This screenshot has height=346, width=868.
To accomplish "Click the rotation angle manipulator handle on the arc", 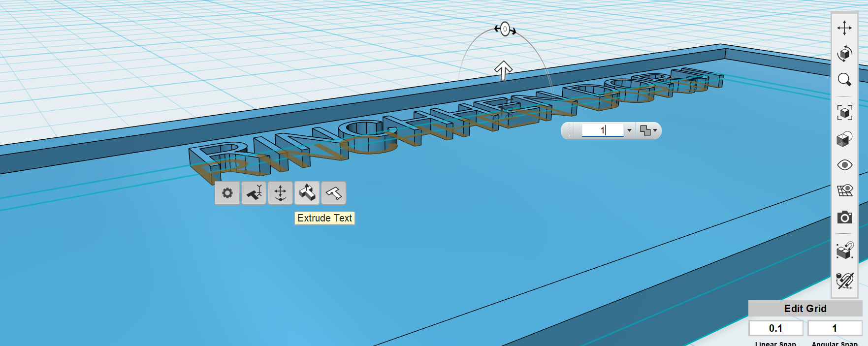I will (505, 29).
